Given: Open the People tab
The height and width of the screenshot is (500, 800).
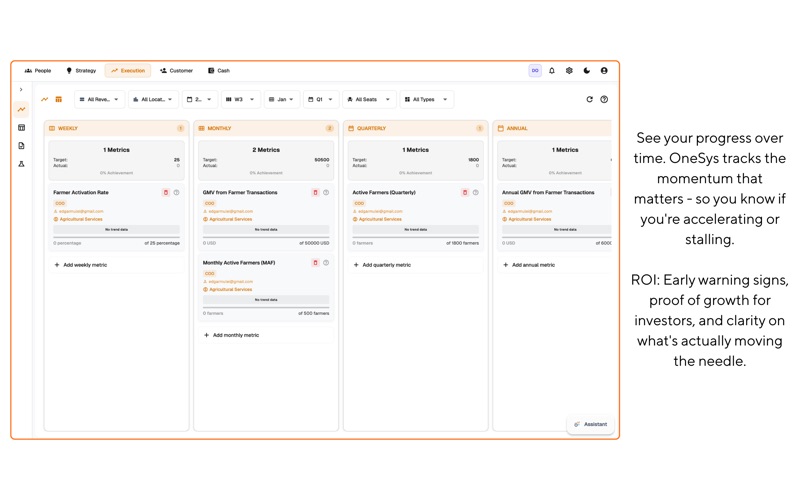Looking at the screenshot, I should click(38, 70).
